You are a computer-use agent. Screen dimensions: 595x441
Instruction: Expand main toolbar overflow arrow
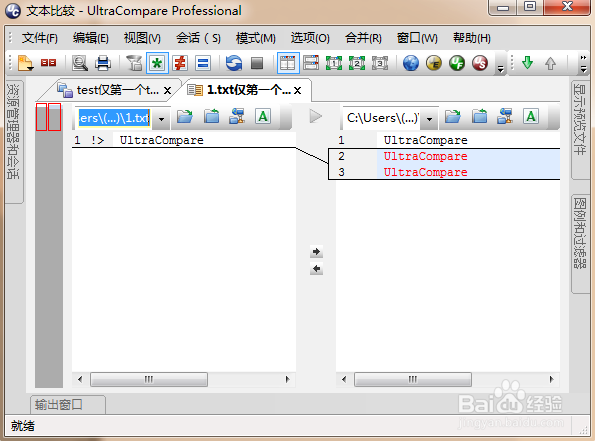tap(501, 69)
